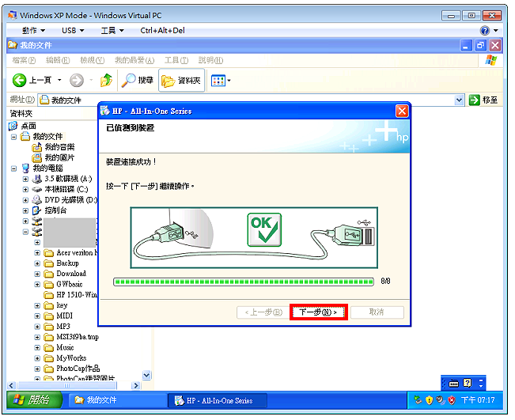Switch to 我的文件 taskbar button
The height and width of the screenshot is (420, 515).
tap(118, 400)
